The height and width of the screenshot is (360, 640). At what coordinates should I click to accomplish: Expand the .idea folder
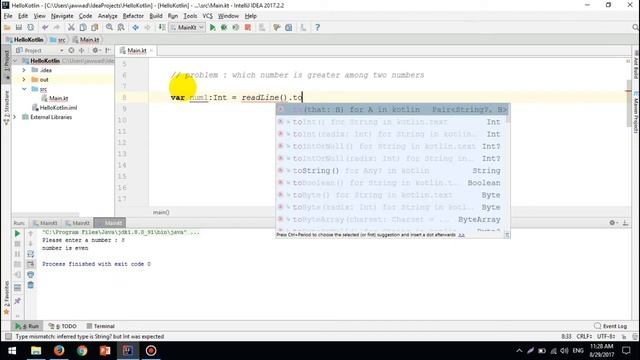(24, 70)
